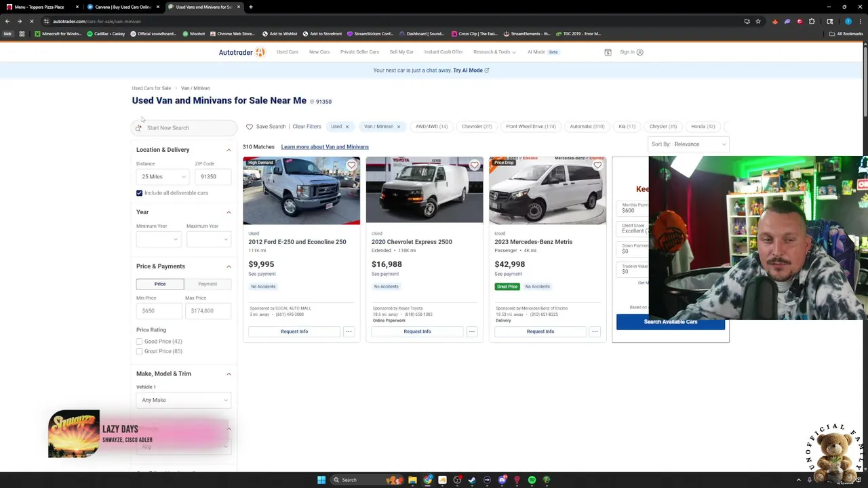Open the Maximum Year dropdown
Viewport: 868px width, 488px height.
point(209,239)
